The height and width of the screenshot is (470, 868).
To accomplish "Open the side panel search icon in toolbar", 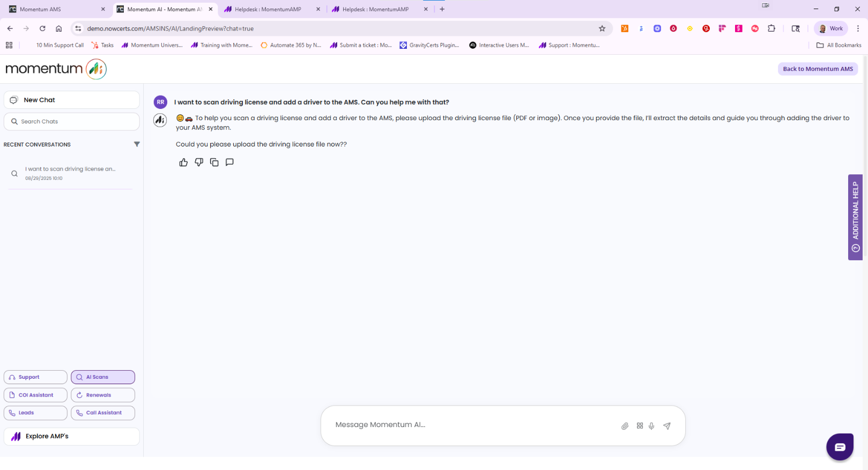I will 796,28.
